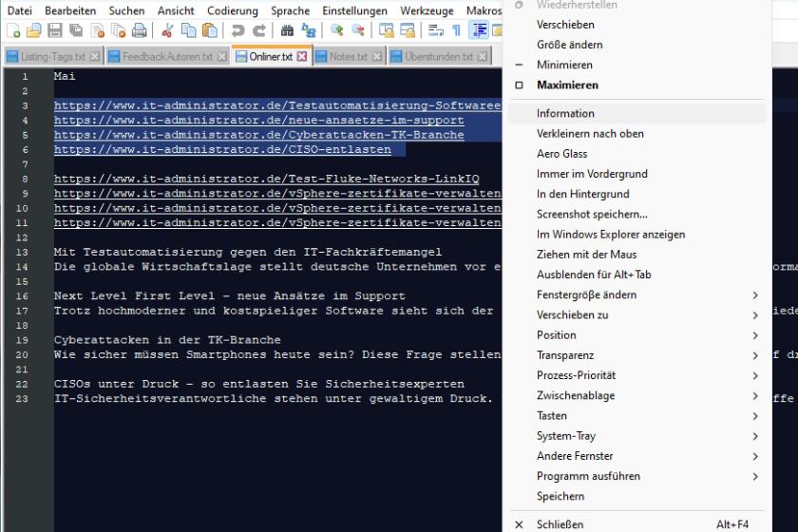Click the New file toolbar icon
The height and width of the screenshot is (532, 798).
(13, 30)
